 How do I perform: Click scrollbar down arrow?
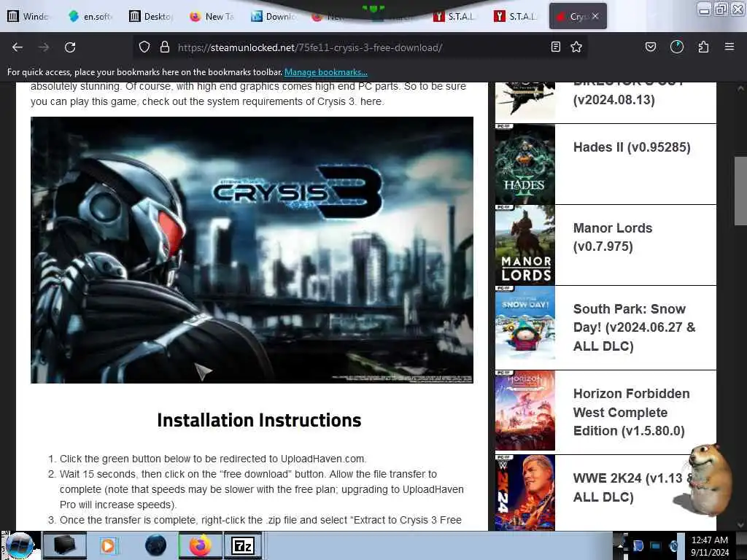point(740,525)
